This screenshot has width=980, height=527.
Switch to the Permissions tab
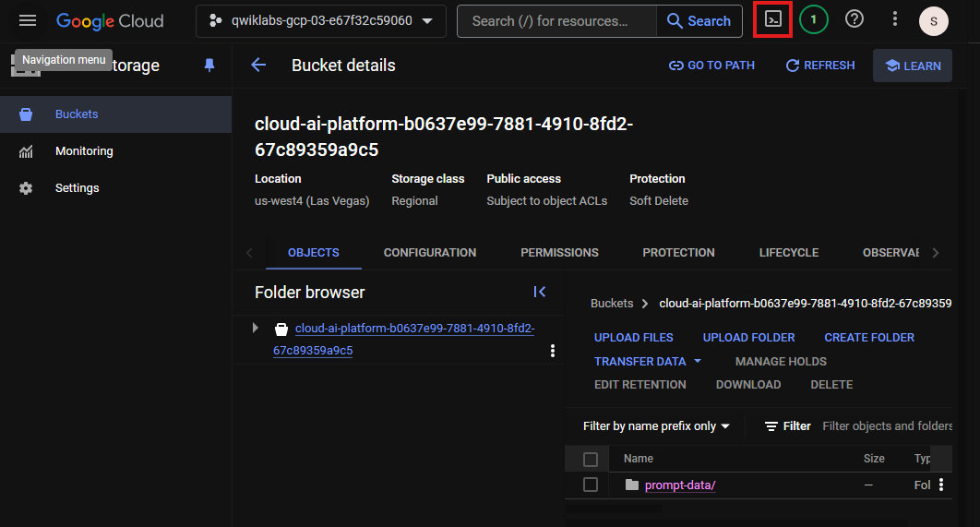click(x=559, y=253)
